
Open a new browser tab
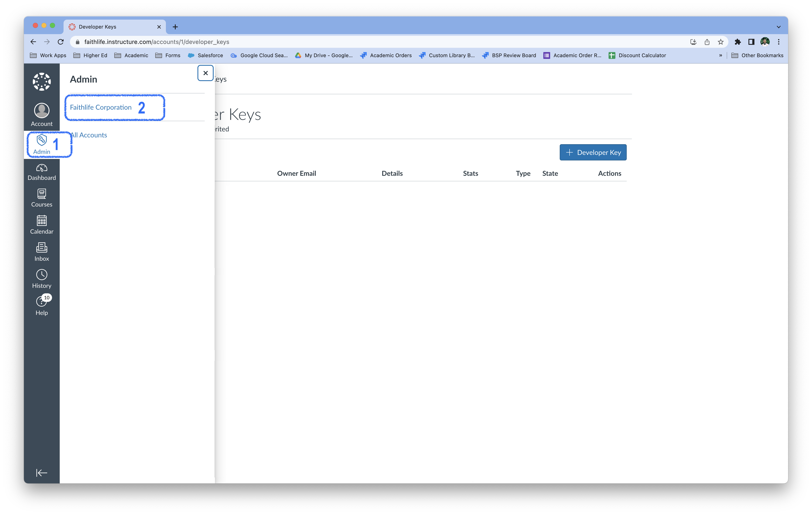pos(175,27)
